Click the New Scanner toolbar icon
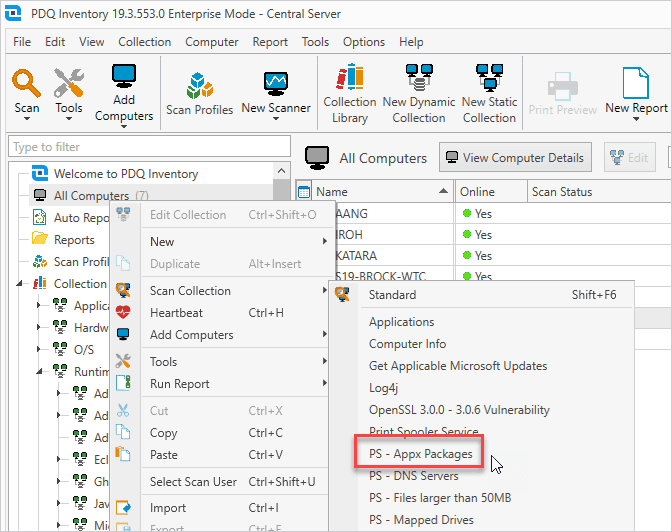Viewport: 672px width, 532px height. 276,83
